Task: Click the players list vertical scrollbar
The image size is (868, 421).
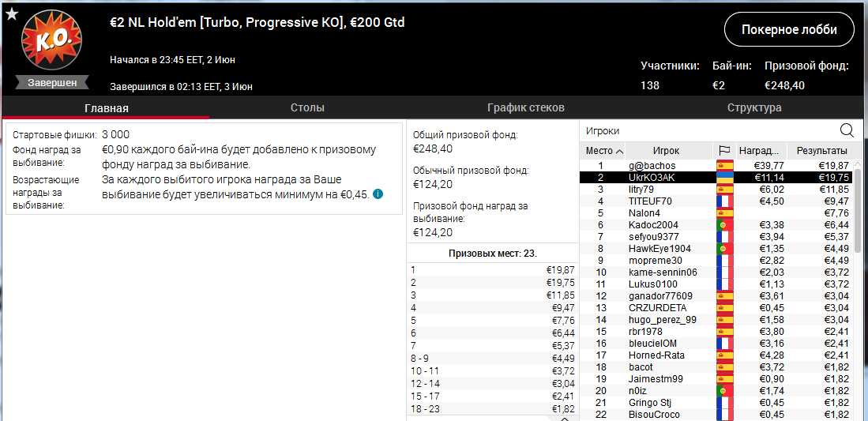Action: click(858, 209)
